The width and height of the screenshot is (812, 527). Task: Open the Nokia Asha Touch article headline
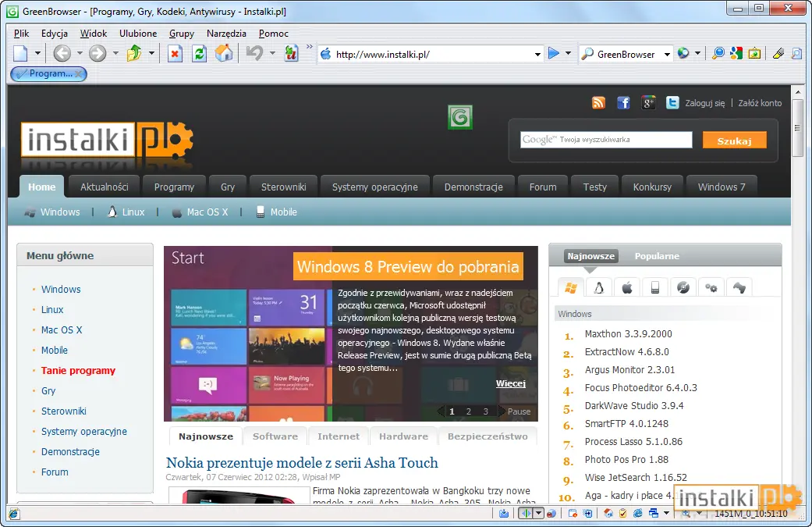302,463
